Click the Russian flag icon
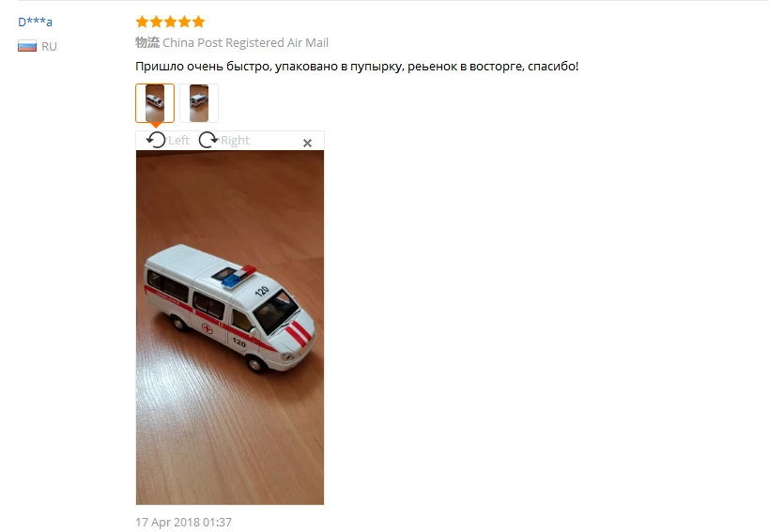The width and height of the screenshot is (769, 532). point(27,46)
